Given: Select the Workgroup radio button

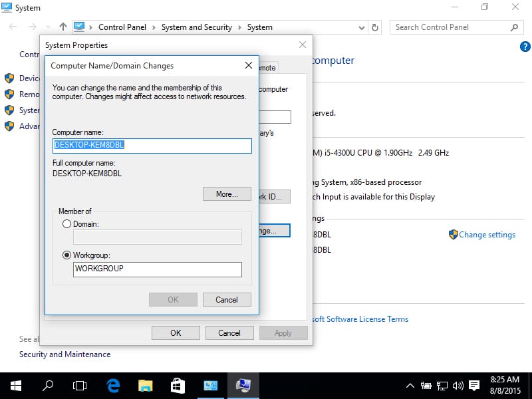Looking at the screenshot, I should (x=67, y=255).
